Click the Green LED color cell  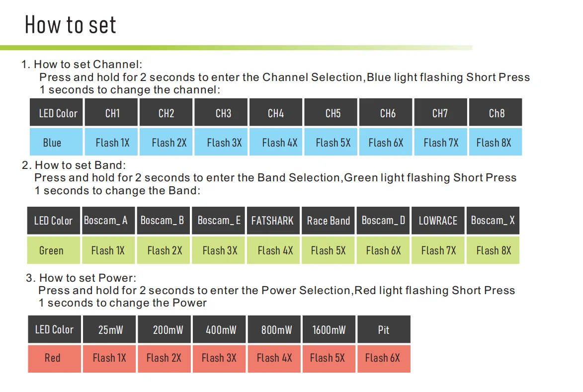coord(54,250)
